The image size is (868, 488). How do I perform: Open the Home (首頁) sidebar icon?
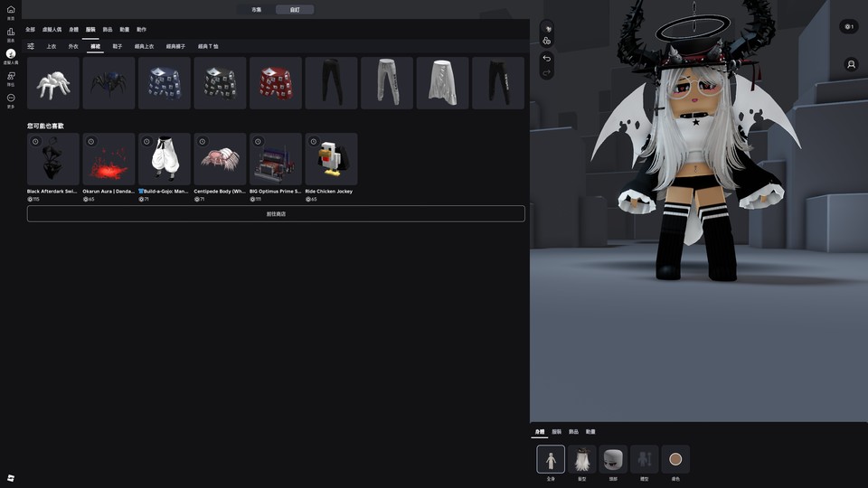pos(11,11)
